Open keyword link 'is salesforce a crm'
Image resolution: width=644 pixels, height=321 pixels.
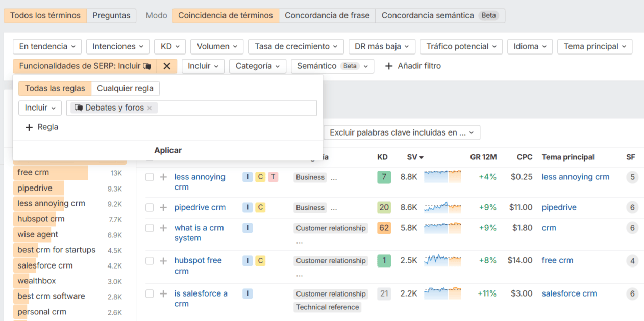click(201, 299)
